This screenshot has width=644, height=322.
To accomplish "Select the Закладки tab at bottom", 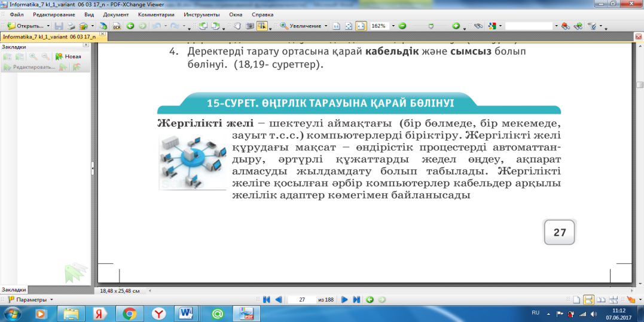I will click(x=14, y=290).
